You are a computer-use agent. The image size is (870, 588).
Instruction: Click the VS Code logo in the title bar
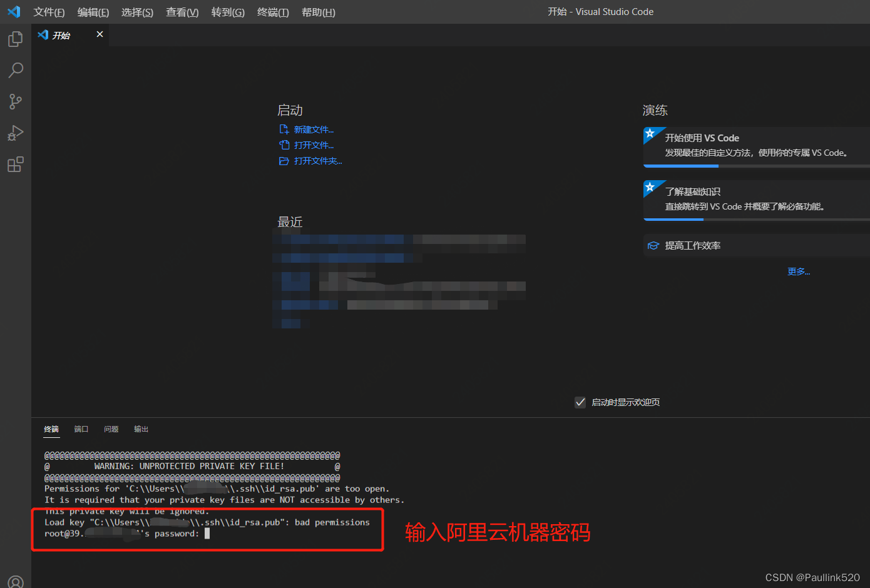click(x=14, y=12)
